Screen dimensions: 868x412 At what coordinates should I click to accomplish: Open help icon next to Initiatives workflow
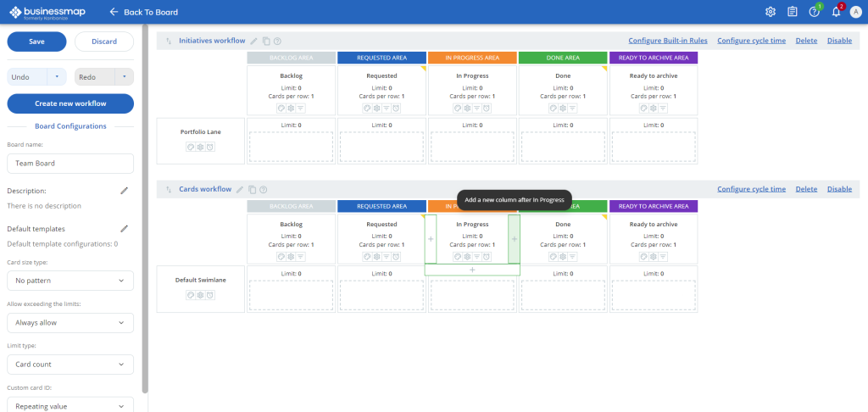277,41
